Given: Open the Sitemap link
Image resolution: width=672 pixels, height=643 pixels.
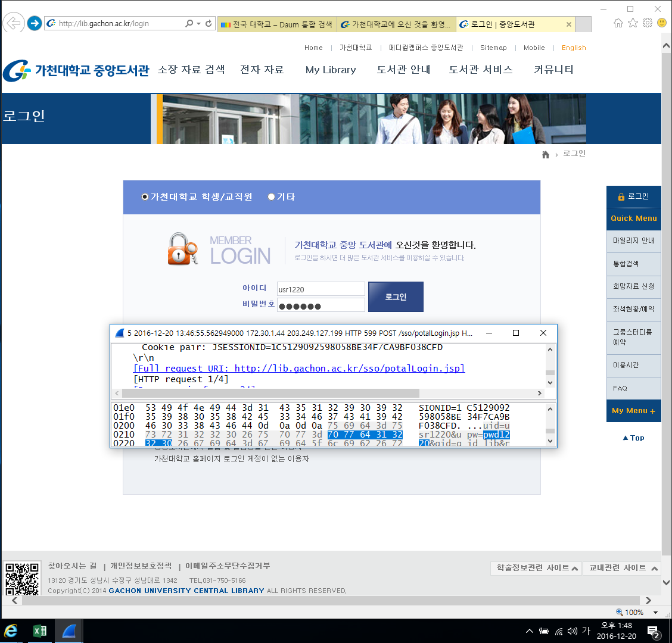Looking at the screenshot, I should 493,48.
